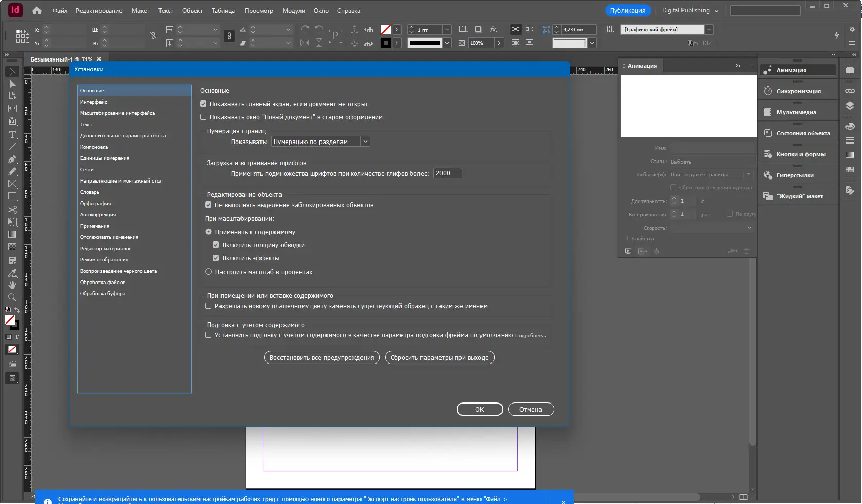Open the Таблица menu
Viewport: 862px width, 504px height.
point(223,11)
